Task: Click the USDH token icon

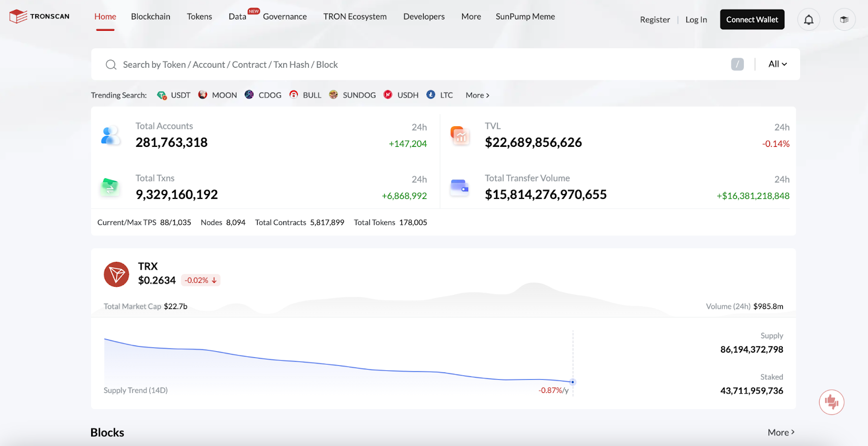Action: click(388, 95)
